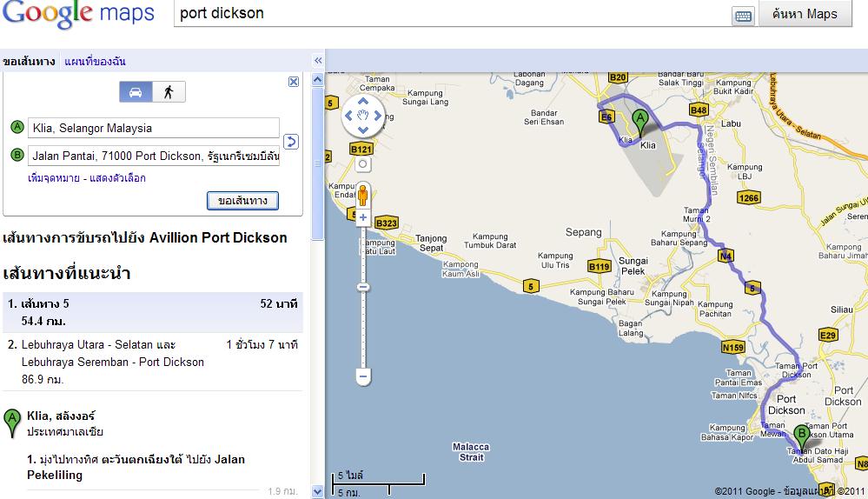Click the ค้นหา Maps search button
The image size is (868, 499).
pos(805,14)
